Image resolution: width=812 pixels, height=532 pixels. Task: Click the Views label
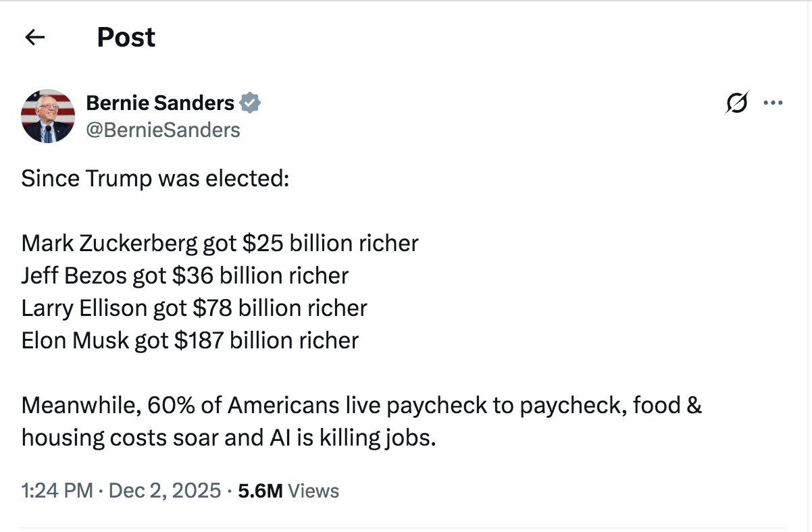(x=313, y=491)
